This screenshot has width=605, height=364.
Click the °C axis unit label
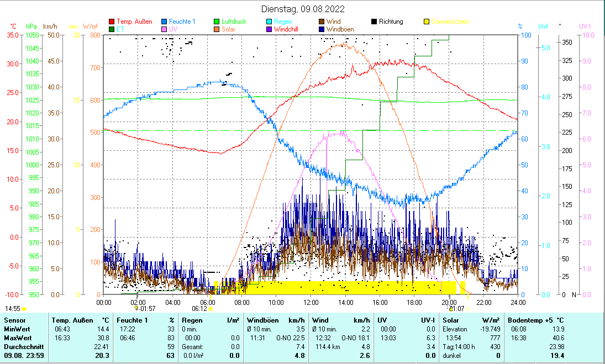pyautogui.click(x=13, y=27)
